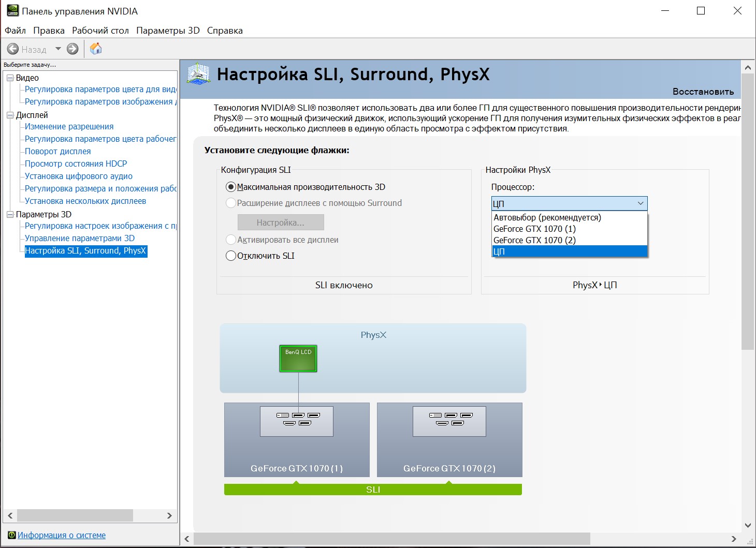Click the SLI Surround PhysX page header icon
Image resolution: width=756 pixels, height=548 pixels.
click(x=198, y=74)
